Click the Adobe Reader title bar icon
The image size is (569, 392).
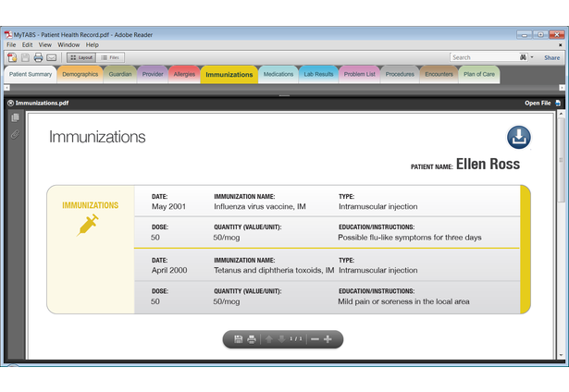pos(8,35)
